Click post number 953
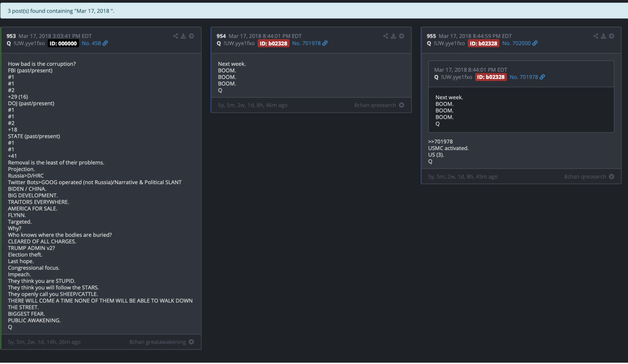The image size is (628, 364). (11, 36)
